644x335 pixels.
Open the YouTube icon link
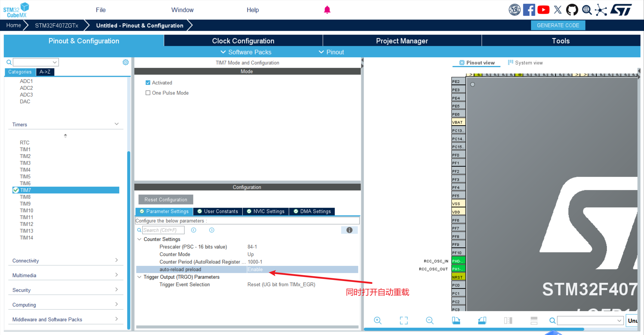click(x=543, y=10)
